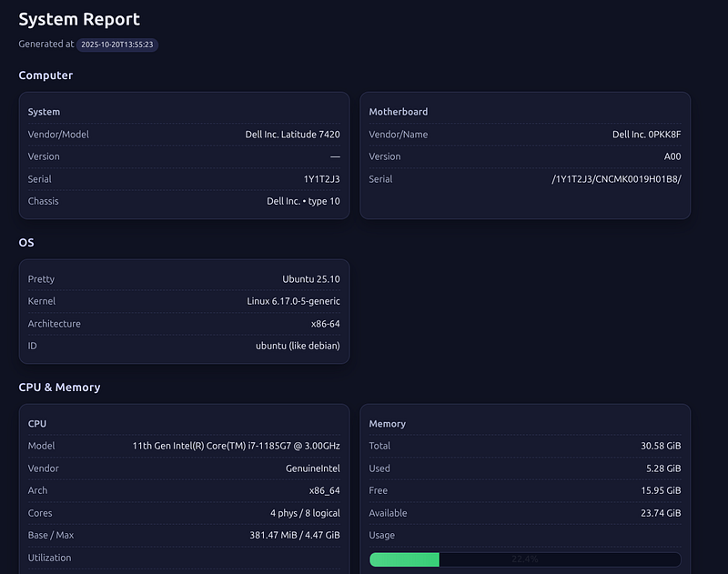Select the memory available value 23.74 GiB
This screenshot has width=728, height=574.
click(x=661, y=513)
